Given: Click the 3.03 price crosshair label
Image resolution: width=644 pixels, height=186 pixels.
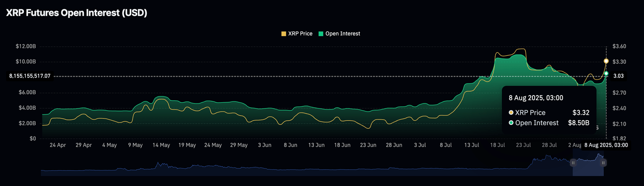Looking at the screenshot, I should pos(619,76).
